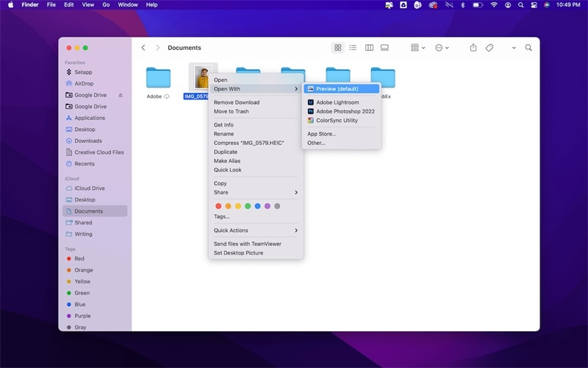The image size is (588, 368).
Task: Click the Bluetooth status icon
Action: coord(463,5)
